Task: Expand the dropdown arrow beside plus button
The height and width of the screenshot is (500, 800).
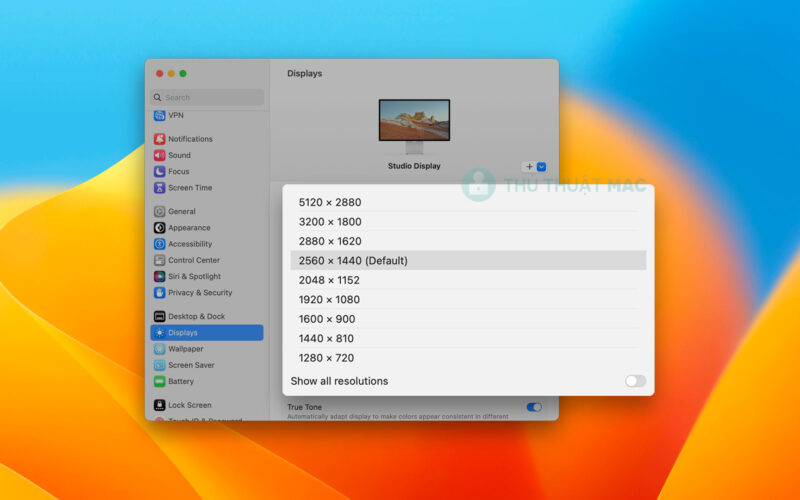Action: tap(541, 167)
